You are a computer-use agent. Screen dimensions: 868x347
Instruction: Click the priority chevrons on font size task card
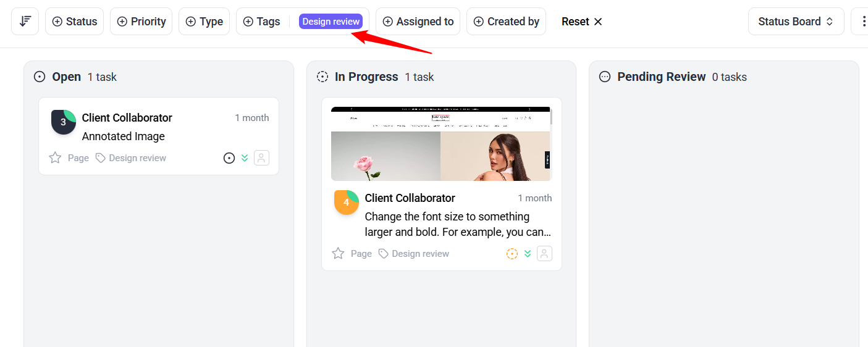point(528,254)
